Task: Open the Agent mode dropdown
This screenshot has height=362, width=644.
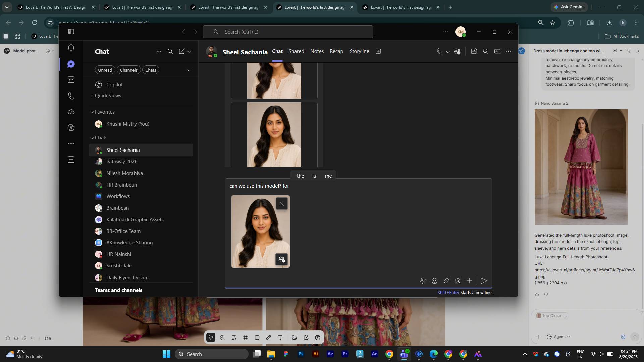Action: 558,337
